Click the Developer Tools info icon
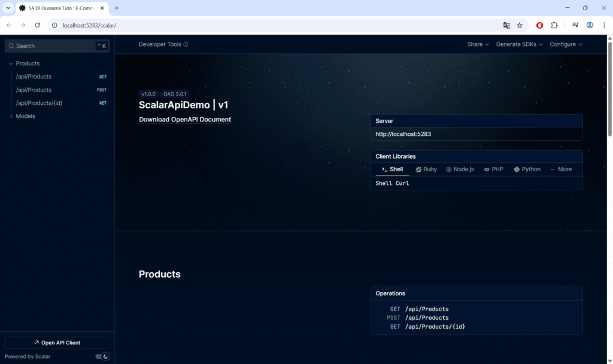The image size is (613, 364). coord(186,44)
